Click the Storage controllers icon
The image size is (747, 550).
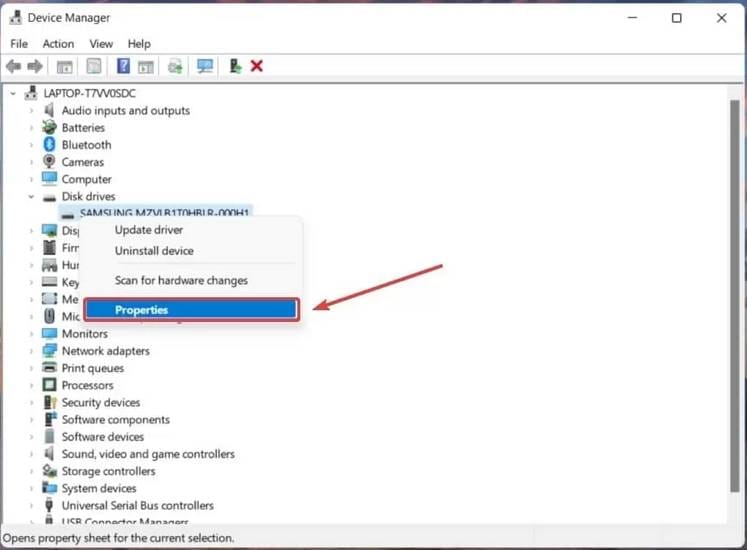click(50, 471)
